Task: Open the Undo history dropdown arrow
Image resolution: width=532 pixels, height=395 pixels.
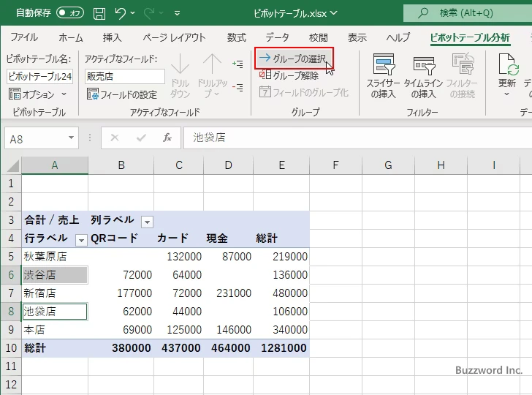Action: pyautogui.click(x=133, y=13)
